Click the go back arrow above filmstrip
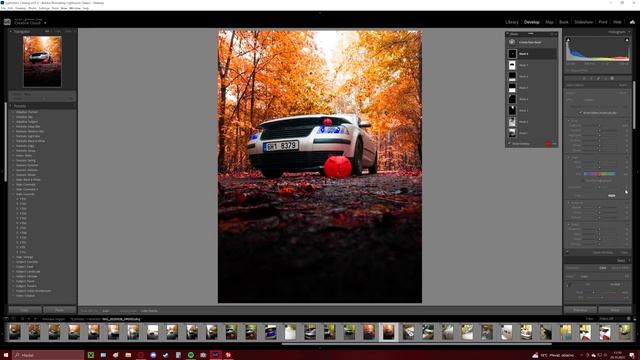 tap(29, 319)
